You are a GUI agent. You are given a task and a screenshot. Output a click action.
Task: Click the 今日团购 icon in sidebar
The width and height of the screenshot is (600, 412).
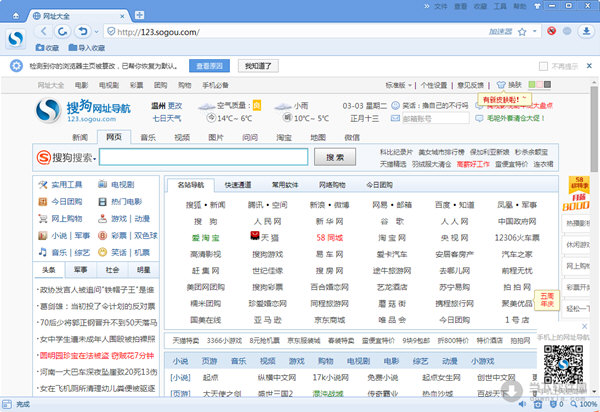tap(43, 202)
